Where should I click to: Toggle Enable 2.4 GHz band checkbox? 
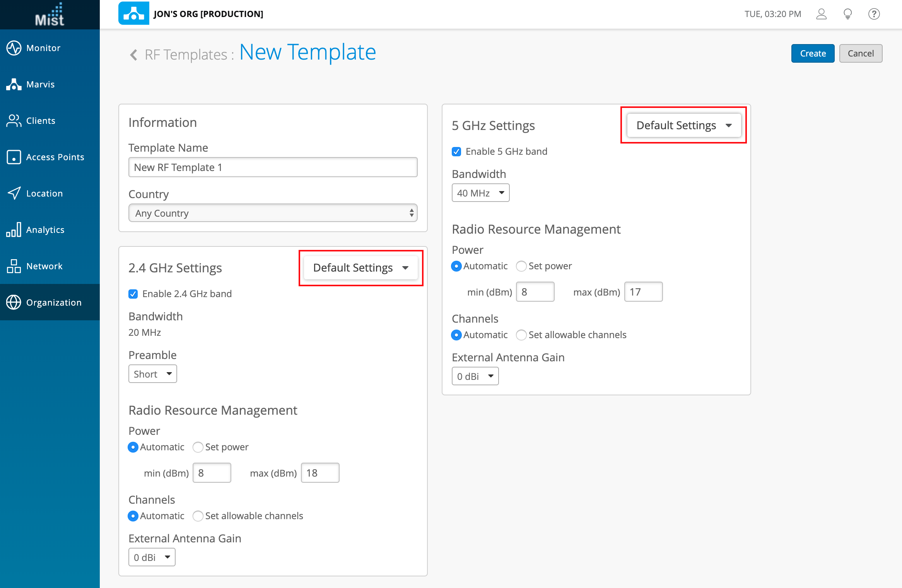pyautogui.click(x=133, y=294)
